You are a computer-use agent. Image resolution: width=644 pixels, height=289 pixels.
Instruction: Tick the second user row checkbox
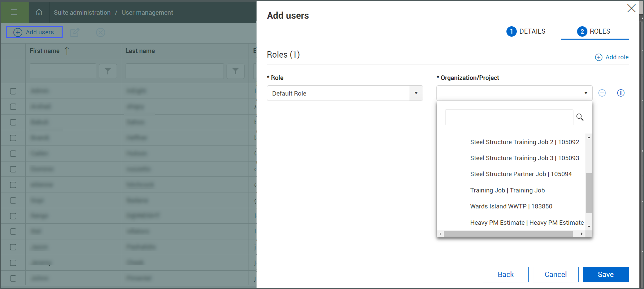13,107
